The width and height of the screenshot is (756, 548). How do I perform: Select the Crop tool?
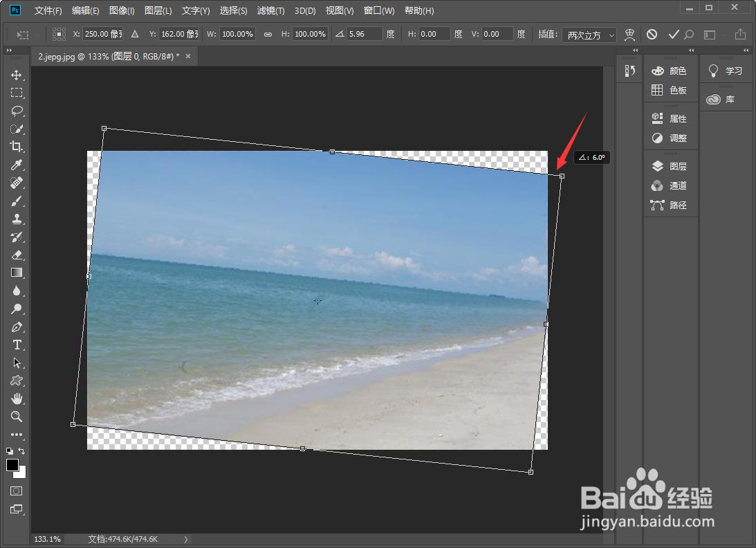coord(17,147)
